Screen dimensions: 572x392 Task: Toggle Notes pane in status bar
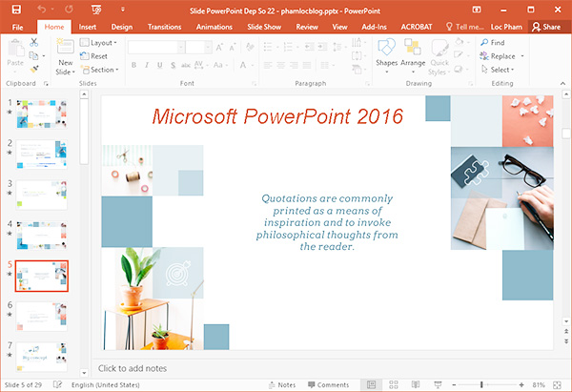(282, 385)
